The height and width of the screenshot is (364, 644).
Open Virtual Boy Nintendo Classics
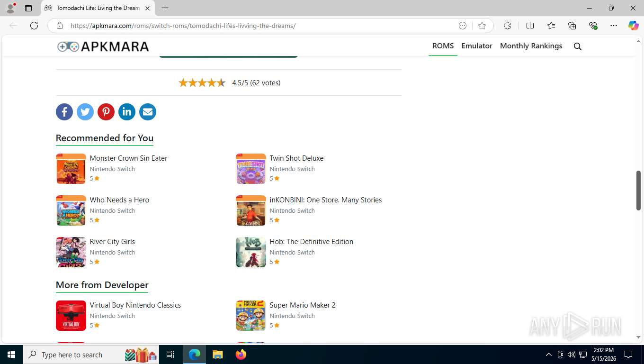tap(135, 305)
